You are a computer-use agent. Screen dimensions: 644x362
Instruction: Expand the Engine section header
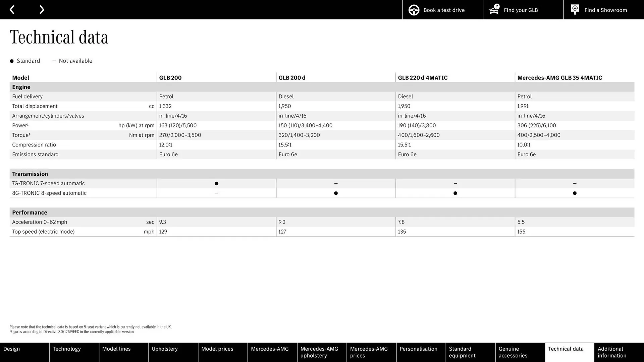21,87
